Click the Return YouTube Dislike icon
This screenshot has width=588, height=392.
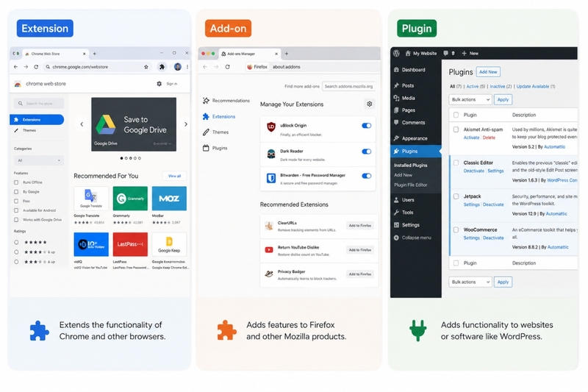(269, 250)
